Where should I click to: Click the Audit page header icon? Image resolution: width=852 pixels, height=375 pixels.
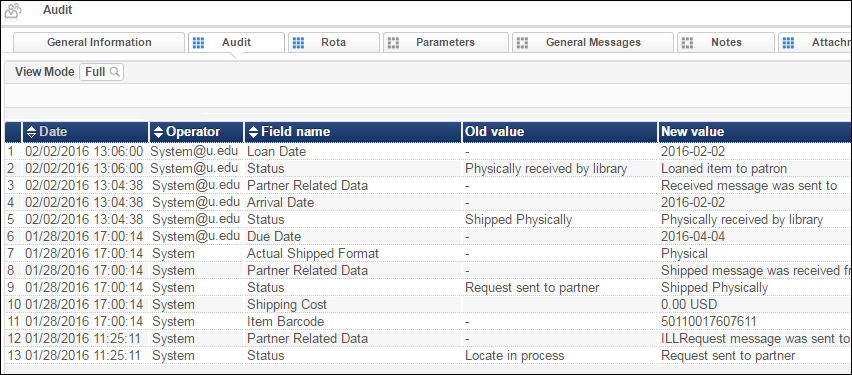click(x=12, y=11)
